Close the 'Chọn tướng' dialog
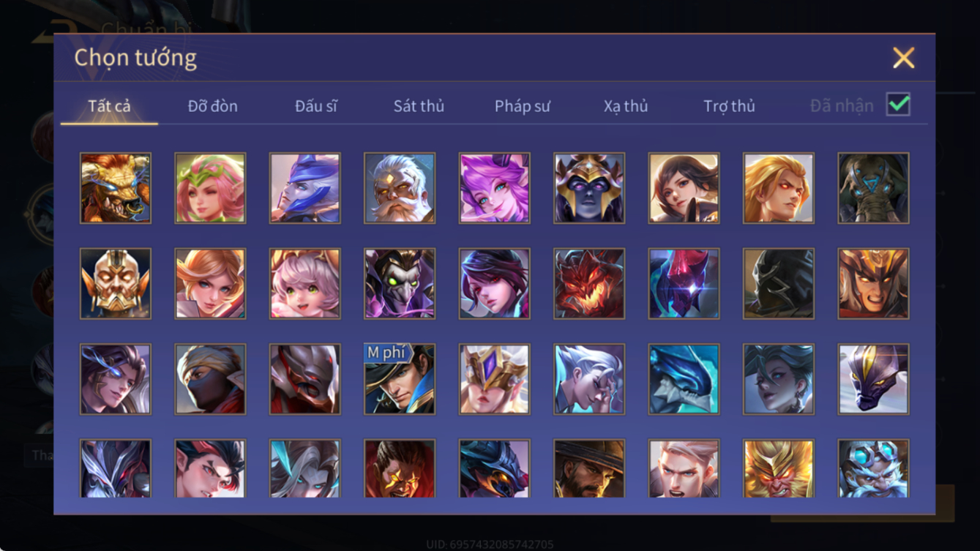Image resolution: width=980 pixels, height=551 pixels. 903,58
